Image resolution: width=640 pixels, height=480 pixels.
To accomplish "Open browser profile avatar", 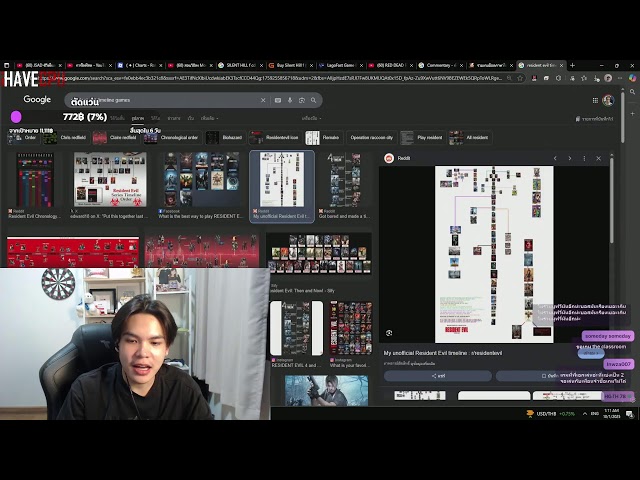I will click(608, 78).
